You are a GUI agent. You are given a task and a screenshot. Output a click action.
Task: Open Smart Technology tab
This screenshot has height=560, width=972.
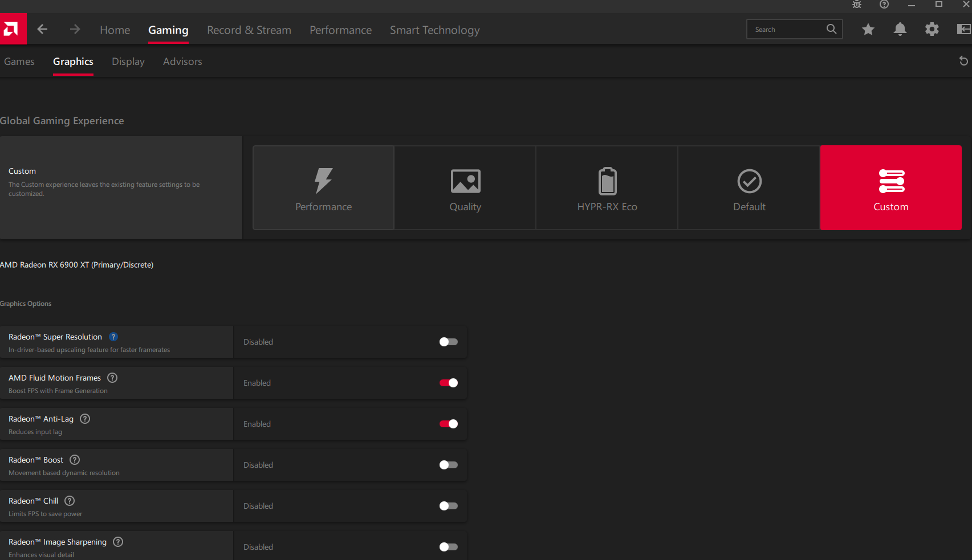click(435, 30)
